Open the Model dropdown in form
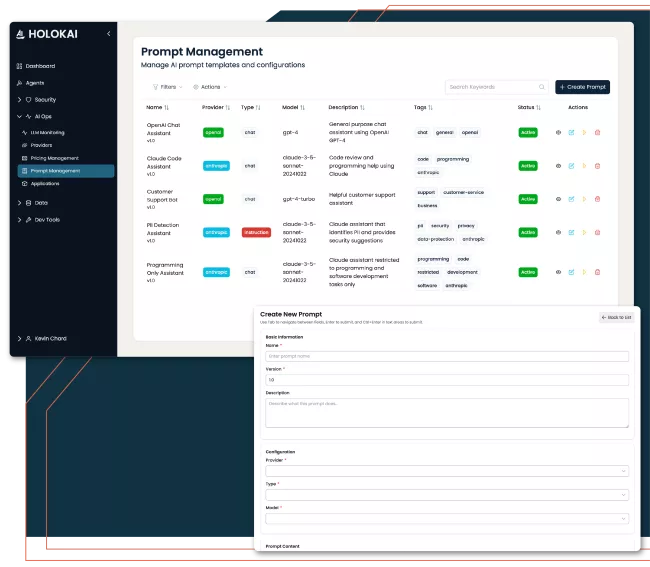Viewport: 650px width, 567px height. pyautogui.click(x=447, y=519)
